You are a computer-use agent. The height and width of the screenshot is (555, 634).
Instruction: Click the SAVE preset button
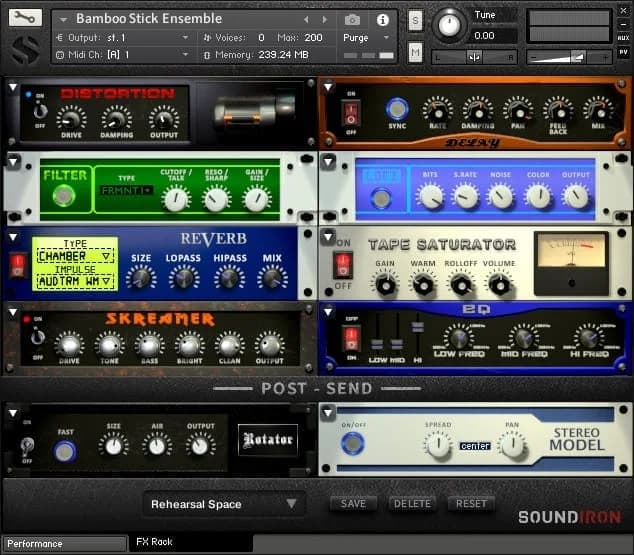(353, 504)
